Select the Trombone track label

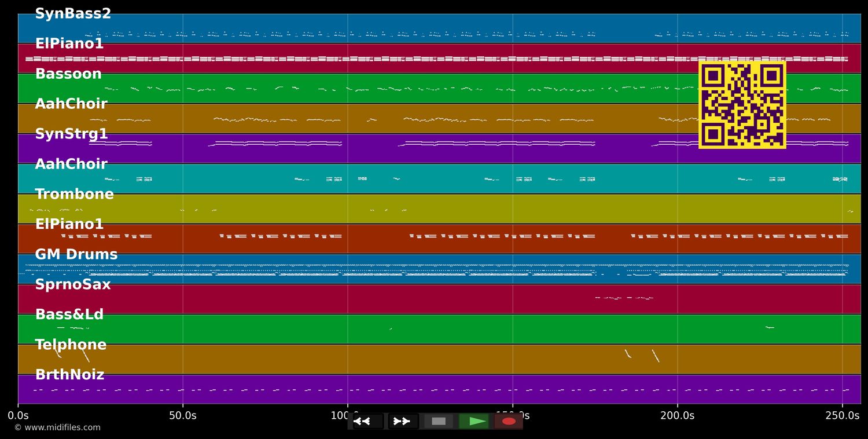click(75, 195)
